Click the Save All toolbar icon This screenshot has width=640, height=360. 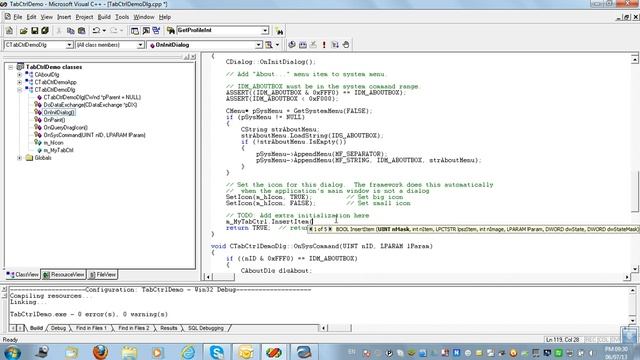[x=45, y=31]
